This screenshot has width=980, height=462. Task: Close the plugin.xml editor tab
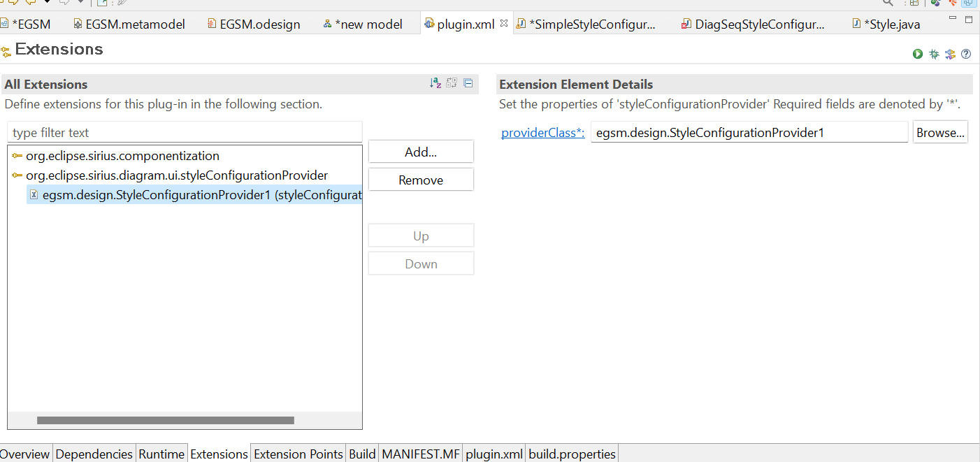pyautogui.click(x=504, y=24)
